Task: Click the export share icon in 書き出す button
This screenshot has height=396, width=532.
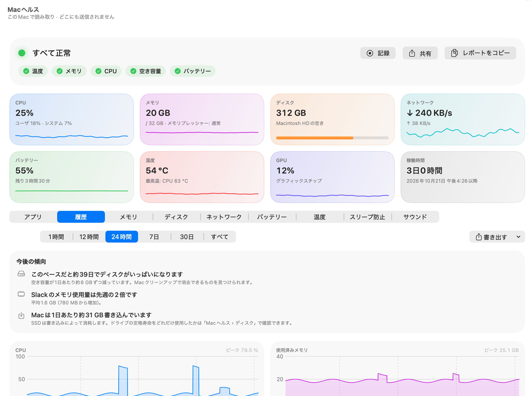Action: tap(479, 237)
